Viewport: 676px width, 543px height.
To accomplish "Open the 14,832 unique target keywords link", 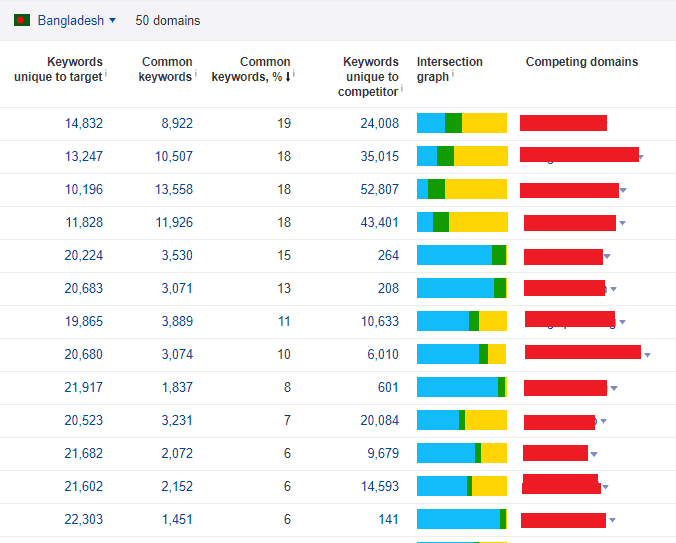I will [x=84, y=124].
